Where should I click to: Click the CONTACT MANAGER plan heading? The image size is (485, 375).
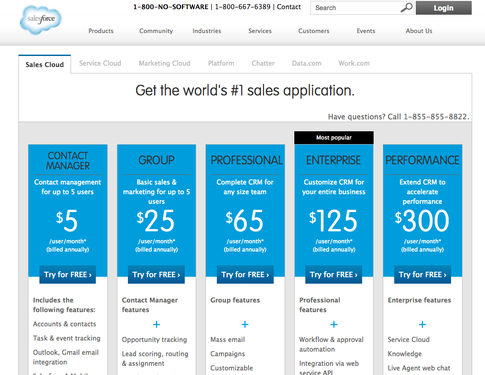tap(68, 161)
